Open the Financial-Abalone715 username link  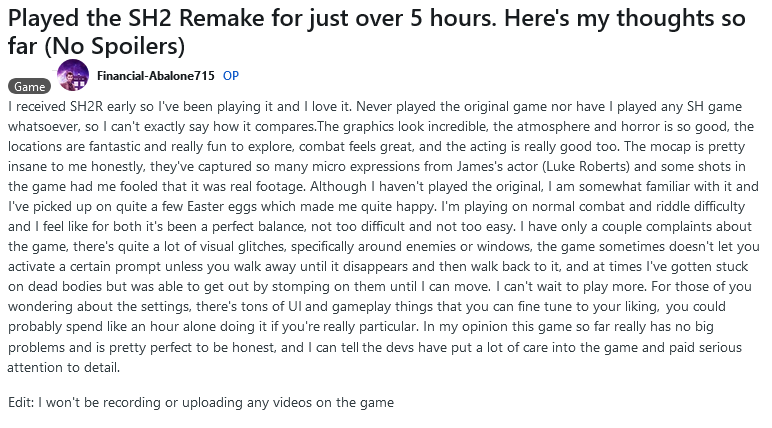click(156, 75)
